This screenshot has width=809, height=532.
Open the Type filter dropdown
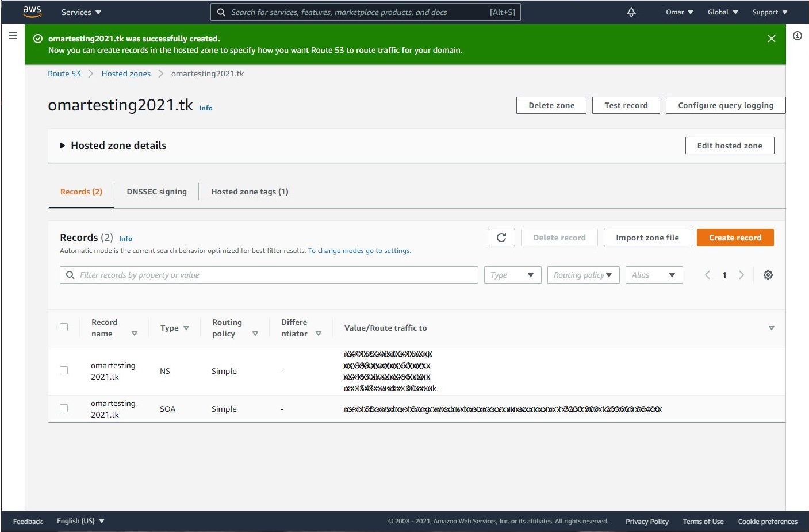[x=512, y=275]
